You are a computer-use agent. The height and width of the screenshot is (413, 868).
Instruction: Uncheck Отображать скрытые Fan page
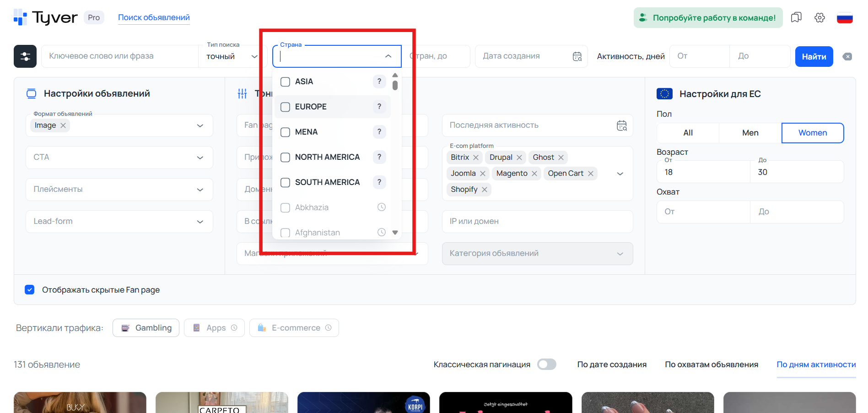click(x=30, y=290)
